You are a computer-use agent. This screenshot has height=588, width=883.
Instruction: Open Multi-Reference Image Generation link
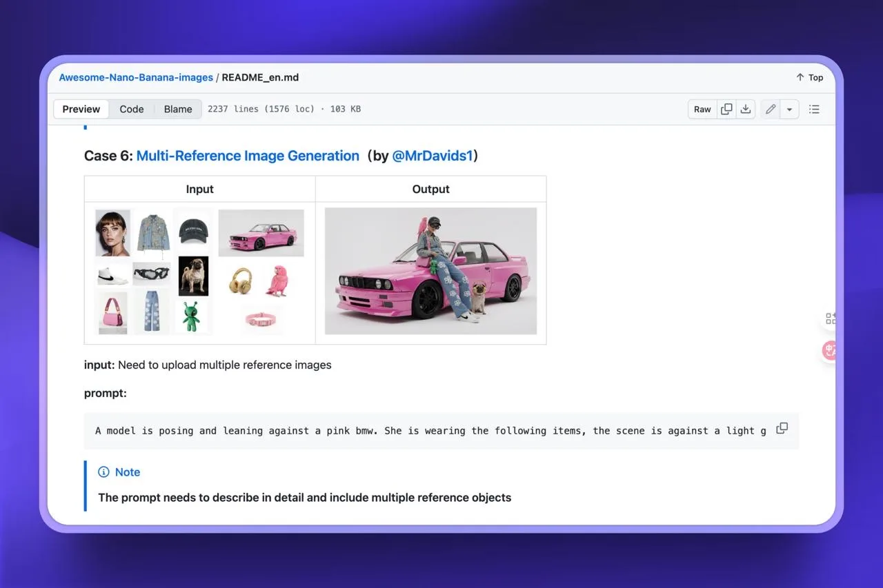tap(248, 156)
